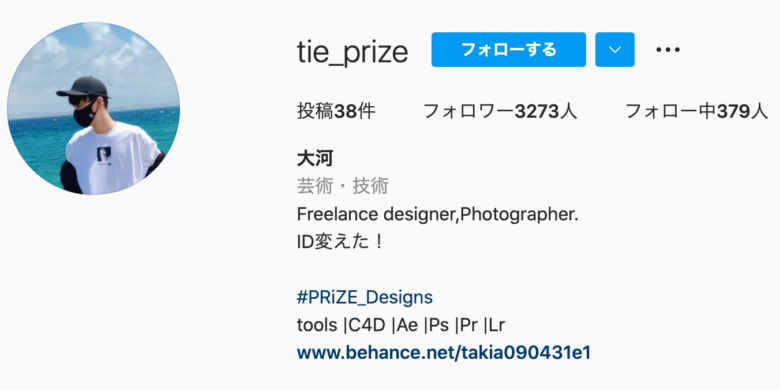
Task: Open the circular profile picture
Action: (x=94, y=108)
